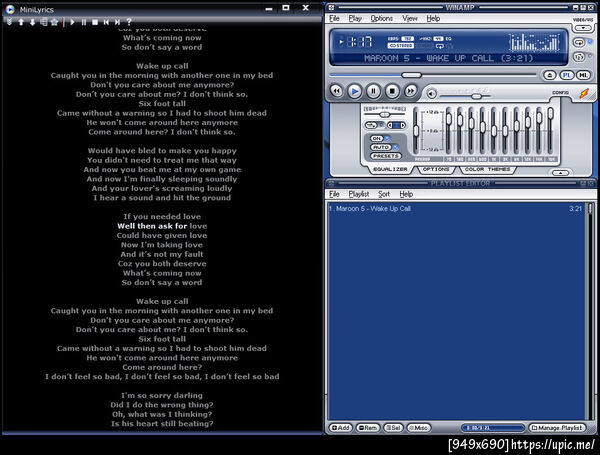Open Playlist Editor Sort menu
Viewport: 600px width, 455px height.
[x=384, y=194]
